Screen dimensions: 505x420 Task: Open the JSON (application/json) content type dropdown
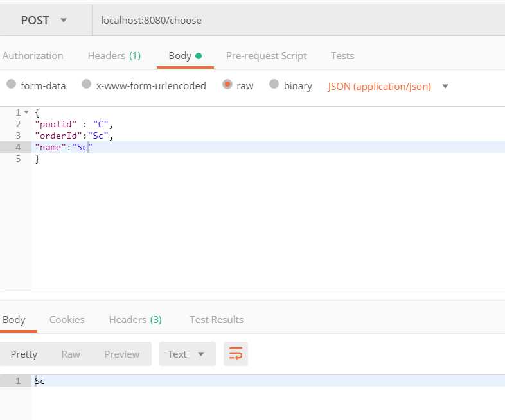pyautogui.click(x=388, y=86)
